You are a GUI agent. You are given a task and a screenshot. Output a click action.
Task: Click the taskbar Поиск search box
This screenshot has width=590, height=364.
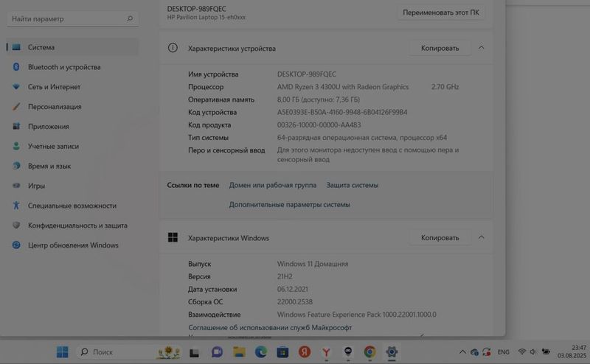pos(130,352)
